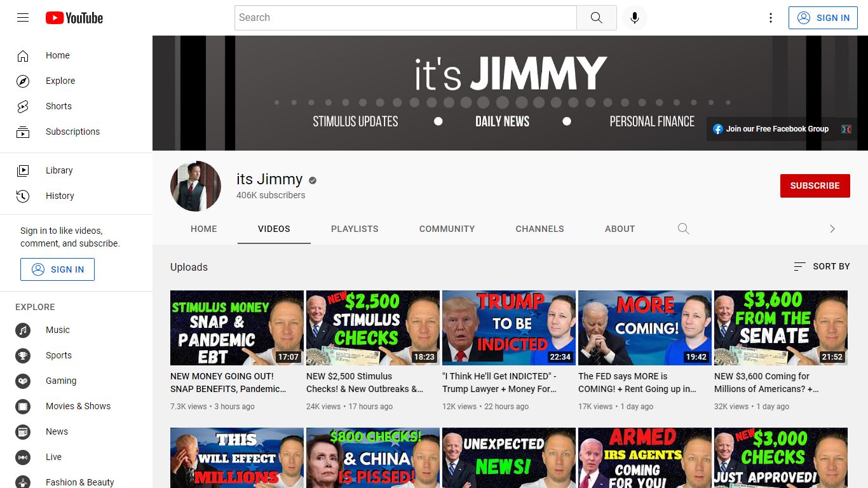Click the YouTube logo
This screenshot has height=488, width=868.
coord(74,18)
